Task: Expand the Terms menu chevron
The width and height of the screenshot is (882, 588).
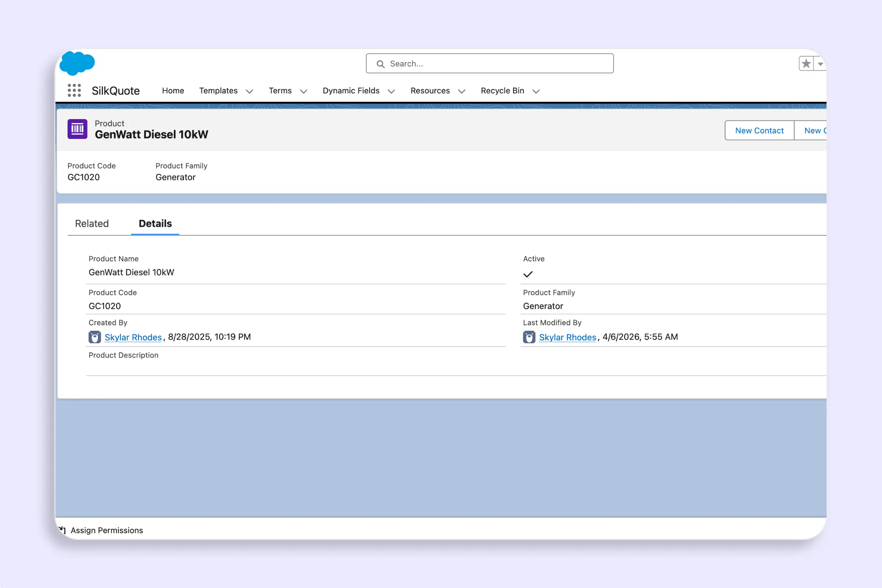Action: tap(304, 91)
